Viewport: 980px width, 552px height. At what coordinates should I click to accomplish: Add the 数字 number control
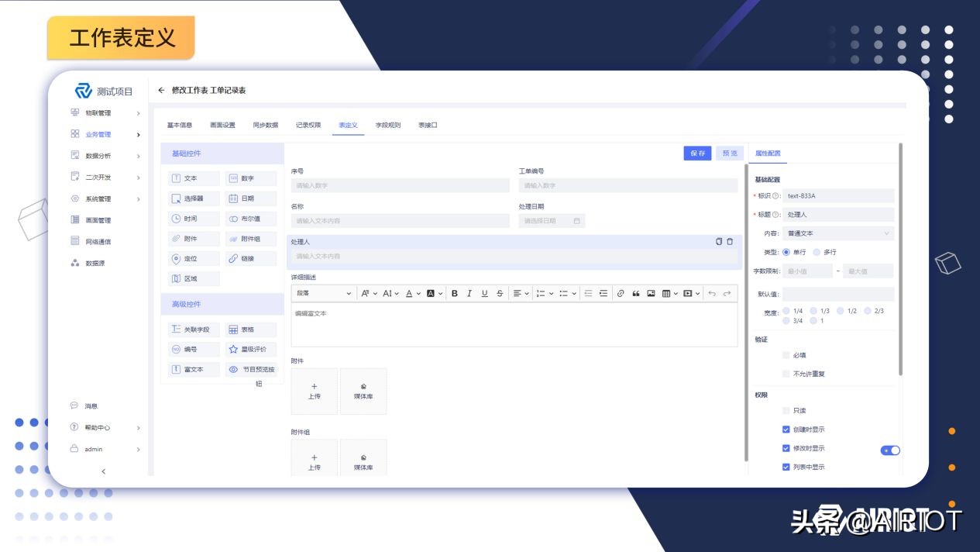point(251,178)
